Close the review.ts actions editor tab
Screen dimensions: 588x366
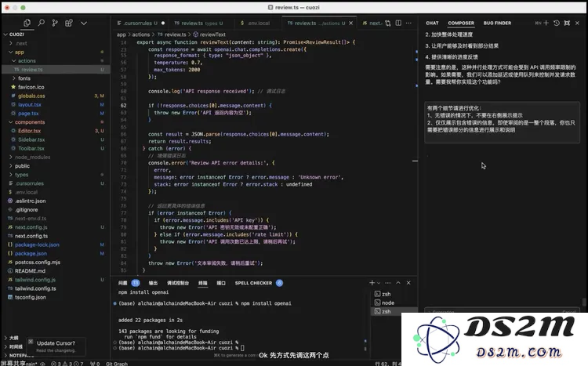pyautogui.click(x=351, y=24)
